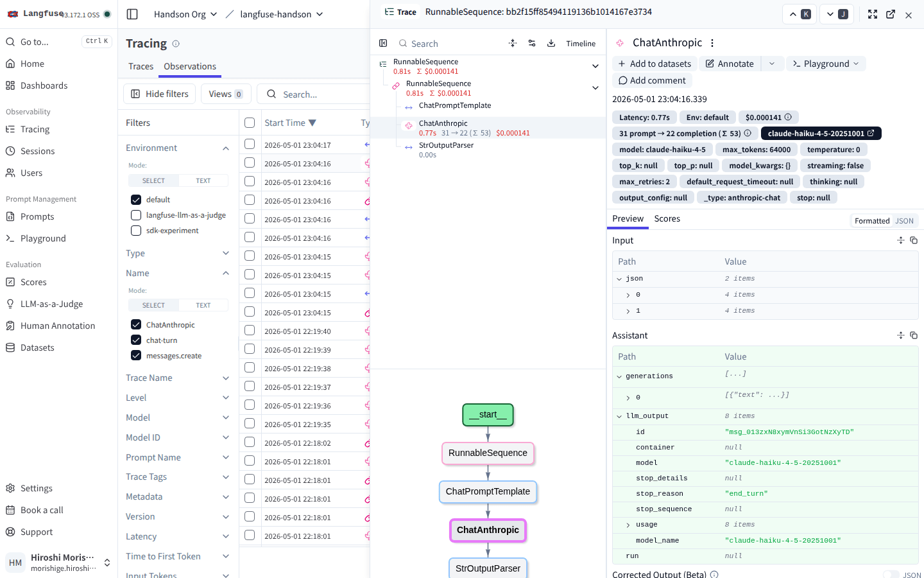Check the langfuse-llm-as-a-judge environment filter
The image size is (924, 578).
pyautogui.click(x=136, y=215)
